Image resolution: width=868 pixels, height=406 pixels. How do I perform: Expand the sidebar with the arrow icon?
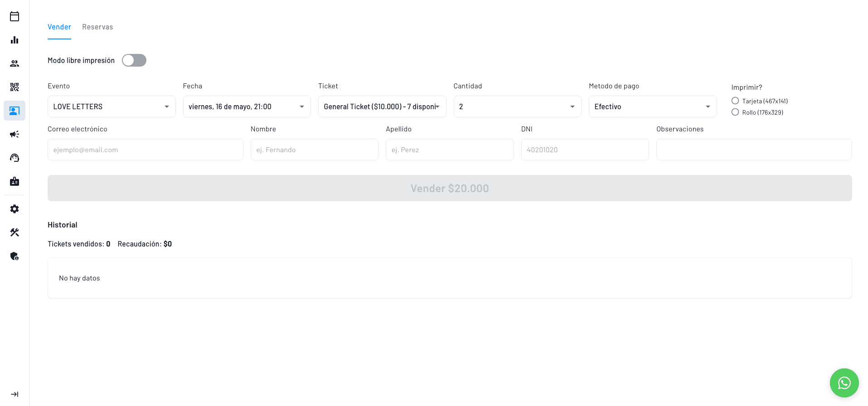tap(15, 394)
